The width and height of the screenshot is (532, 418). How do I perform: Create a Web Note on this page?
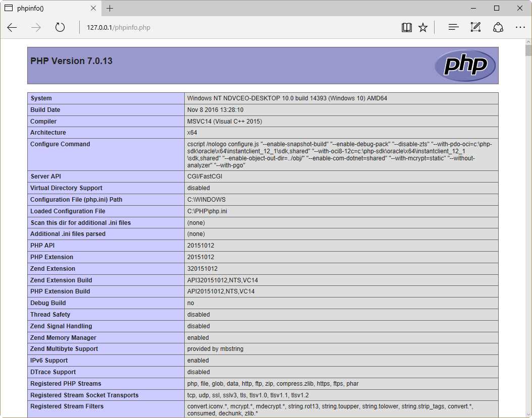click(475, 27)
